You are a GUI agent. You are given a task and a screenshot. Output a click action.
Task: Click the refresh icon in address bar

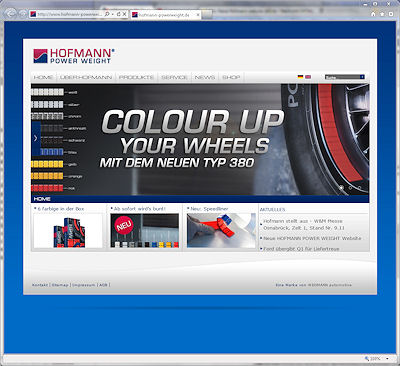pyautogui.click(x=118, y=14)
